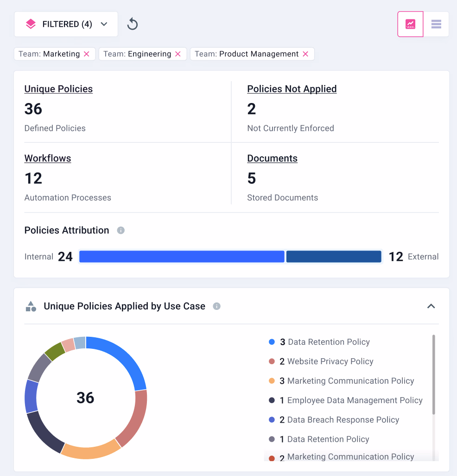
Task: Click the reset filters undo icon
Action: (x=133, y=24)
